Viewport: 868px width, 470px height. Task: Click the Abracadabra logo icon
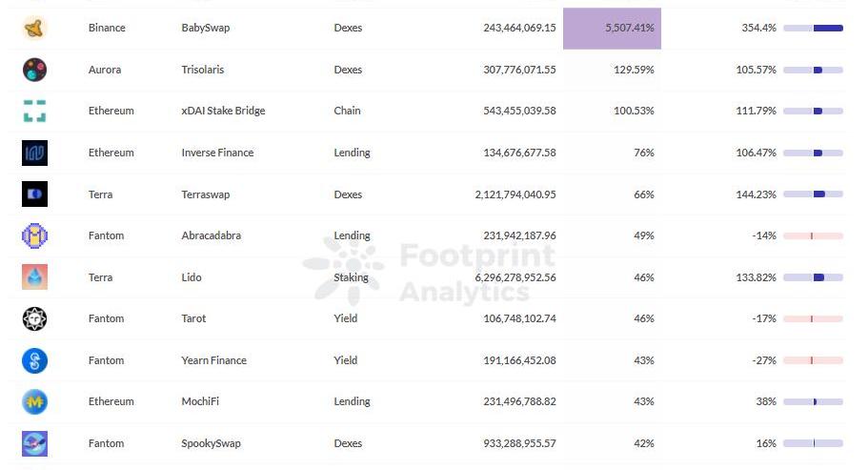[35, 235]
